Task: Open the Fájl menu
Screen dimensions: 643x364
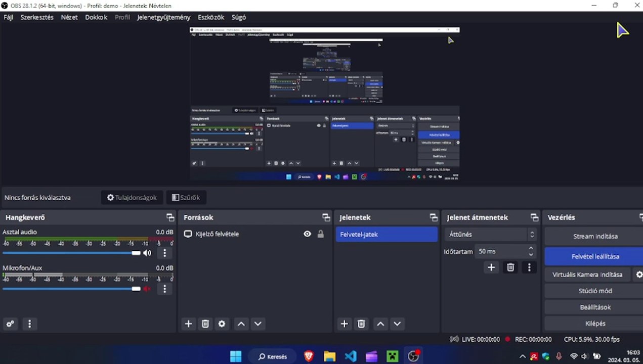Action: tap(8, 17)
